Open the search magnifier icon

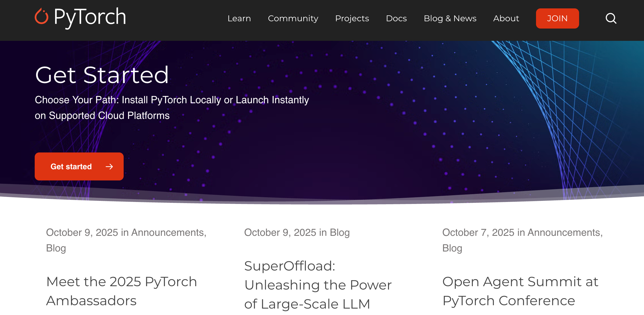611,18
